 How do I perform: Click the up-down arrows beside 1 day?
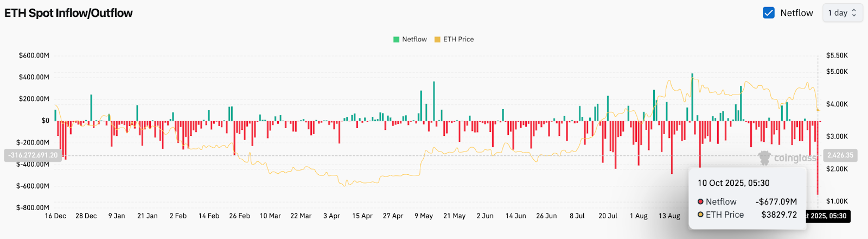click(854, 13)
